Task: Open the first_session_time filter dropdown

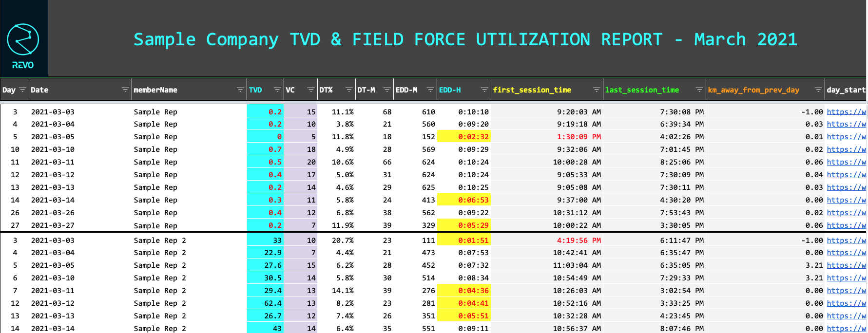Action: [x=597, y=90]
